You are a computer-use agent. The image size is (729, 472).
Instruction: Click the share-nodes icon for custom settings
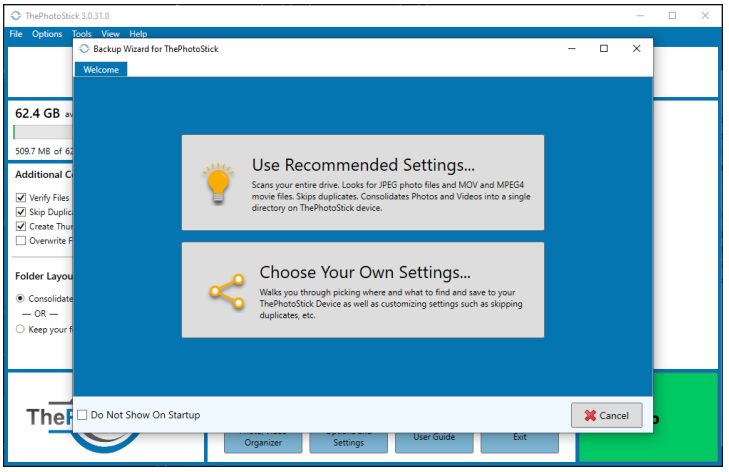click(227, 291)
